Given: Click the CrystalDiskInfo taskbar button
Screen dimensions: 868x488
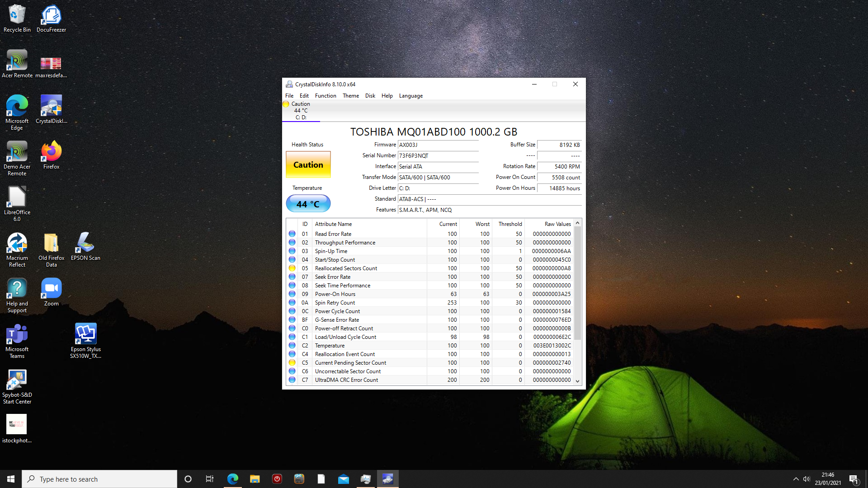Looking at the screenshot, I should pos(388,479).
